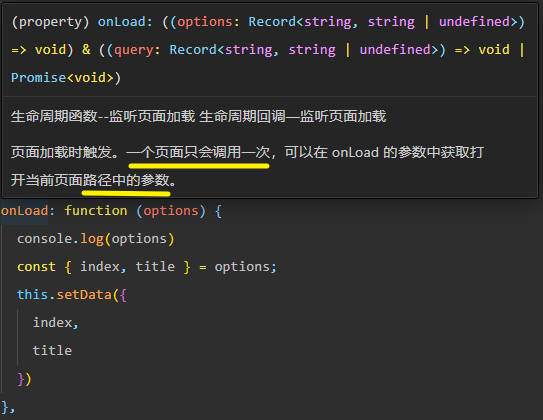Select title inside the destructuring braces
The width and height of the screenshot is (543, 420).
(155, 267)
